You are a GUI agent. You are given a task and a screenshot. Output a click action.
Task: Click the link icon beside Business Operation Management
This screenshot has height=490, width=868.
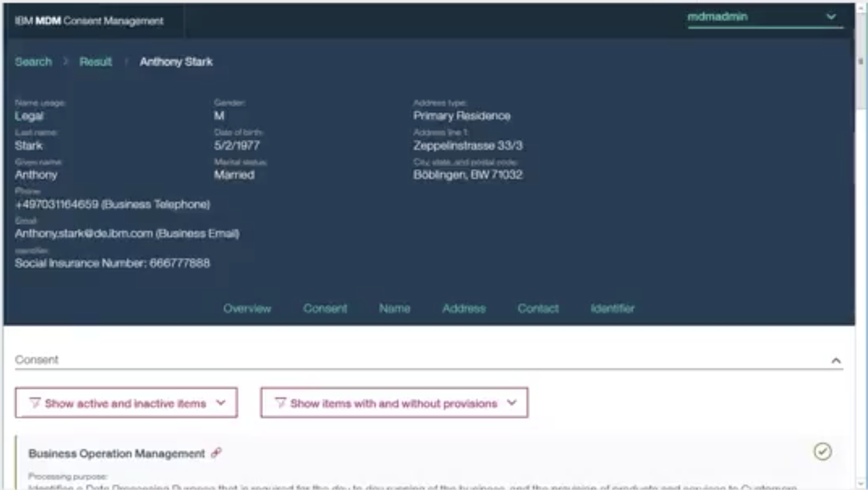(x=216, y=452)
